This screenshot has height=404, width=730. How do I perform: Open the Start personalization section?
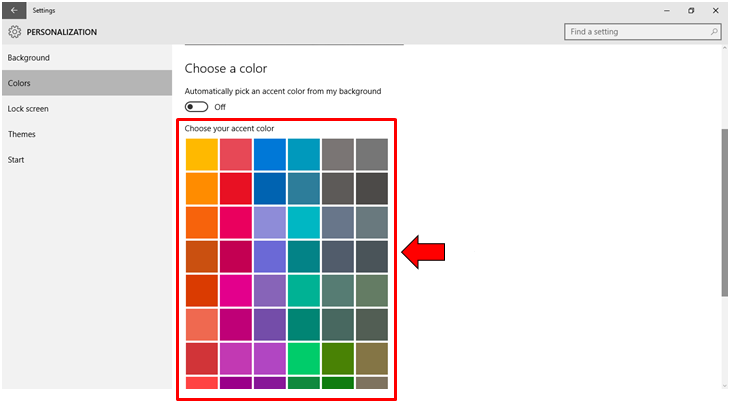click(16, 160)
